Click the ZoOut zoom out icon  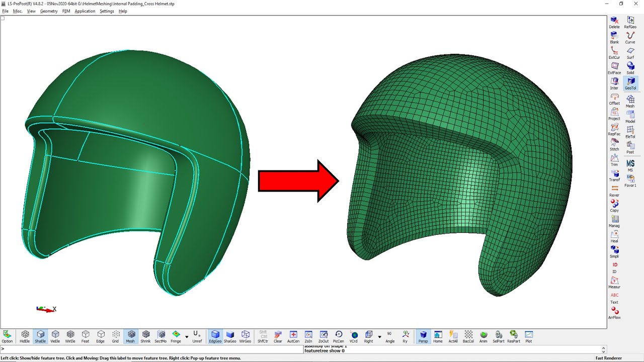[x=324, y=336]
